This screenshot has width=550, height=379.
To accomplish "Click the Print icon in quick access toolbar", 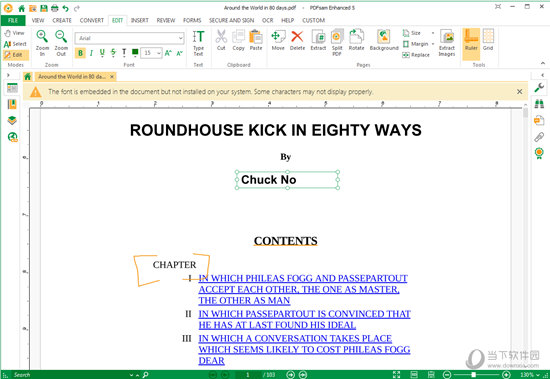I will click(55, 8).
